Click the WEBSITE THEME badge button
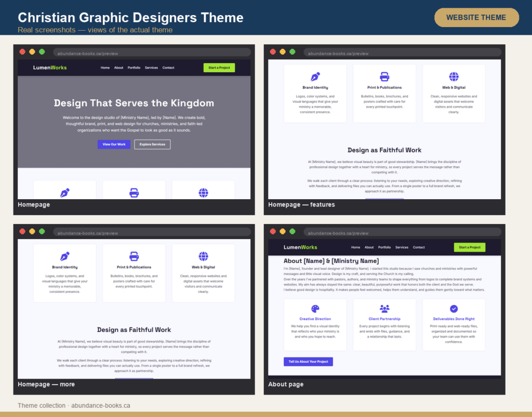532x417 pixels. (476, 17)
